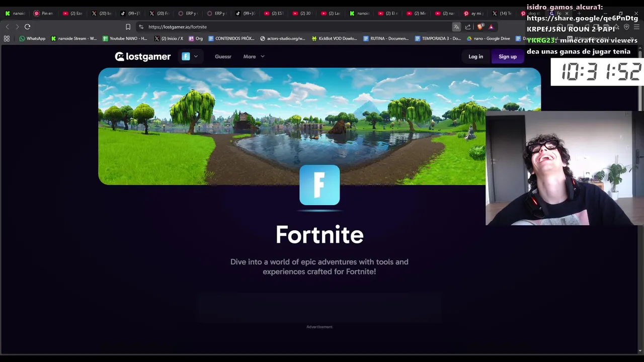Viewport: 644px width, 362px height.
Task: Switch to the Pin en Pinterest tab
Action: pos(43,14)
